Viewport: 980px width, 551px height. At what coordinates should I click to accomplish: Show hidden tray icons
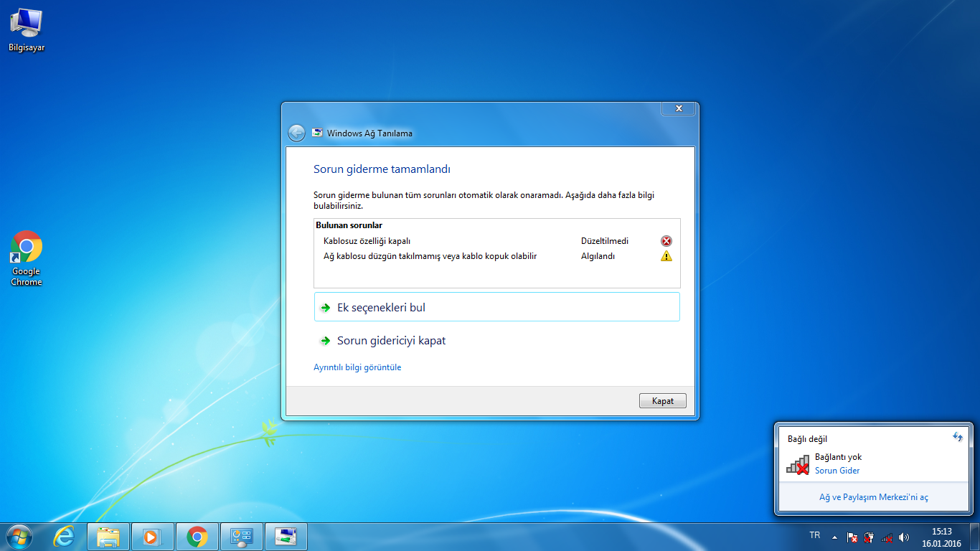[x=834, y=537]
